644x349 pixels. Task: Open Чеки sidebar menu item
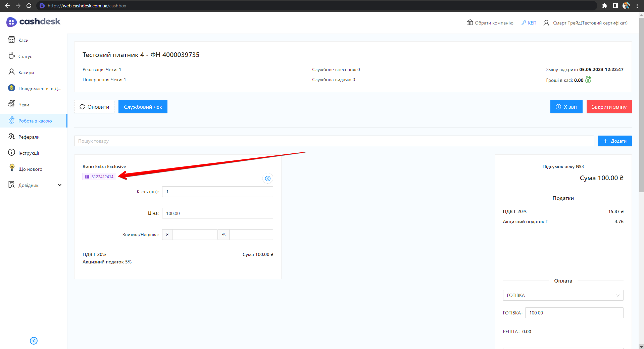tap(23, 105)
